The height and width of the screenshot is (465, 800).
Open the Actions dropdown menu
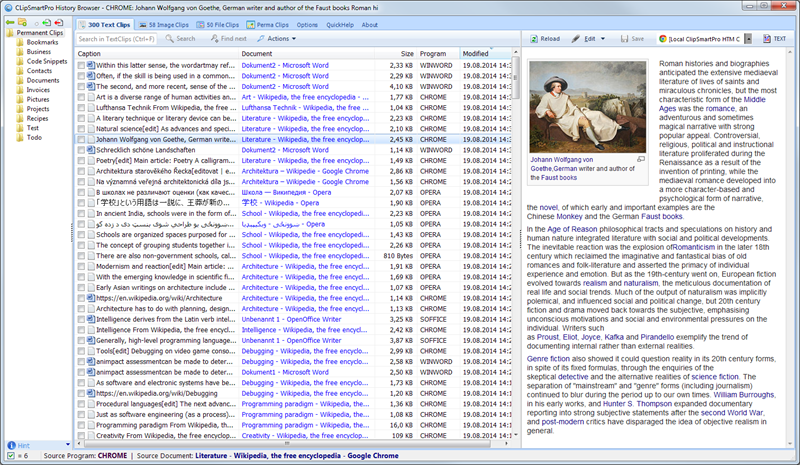pos(278,38)
